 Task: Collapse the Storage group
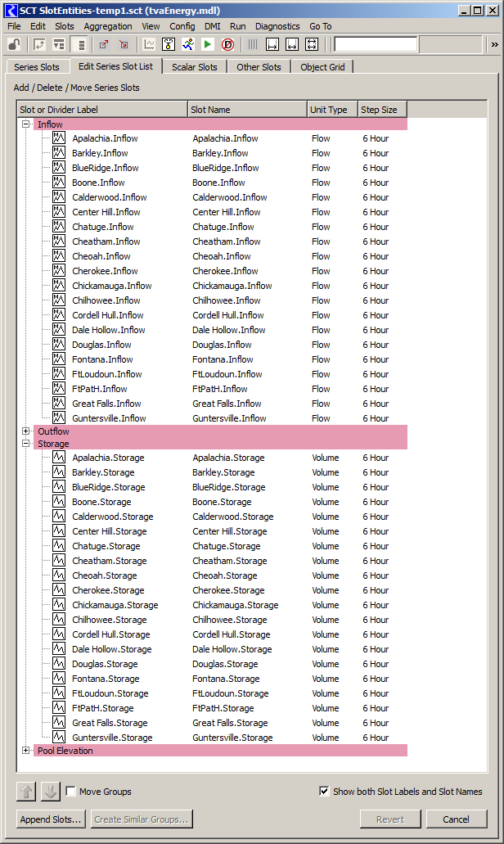[25, 444]
